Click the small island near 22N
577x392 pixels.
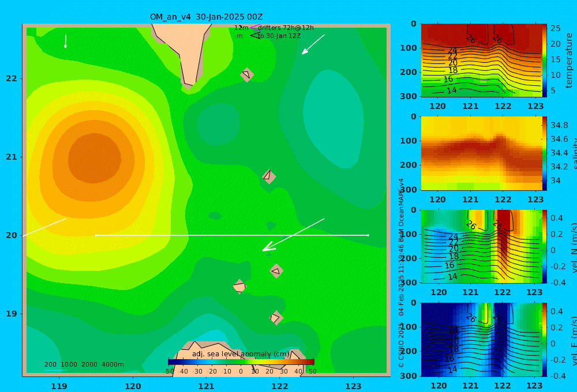[247, 74]
